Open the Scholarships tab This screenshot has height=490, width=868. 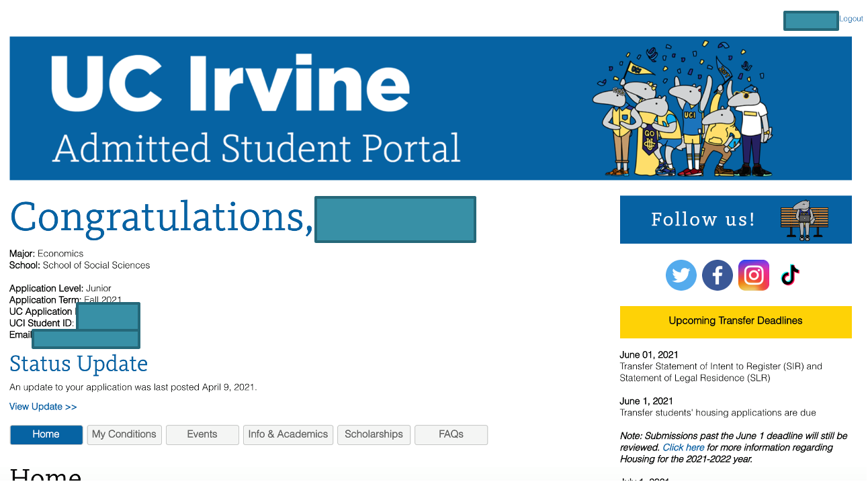pos(374,434)
